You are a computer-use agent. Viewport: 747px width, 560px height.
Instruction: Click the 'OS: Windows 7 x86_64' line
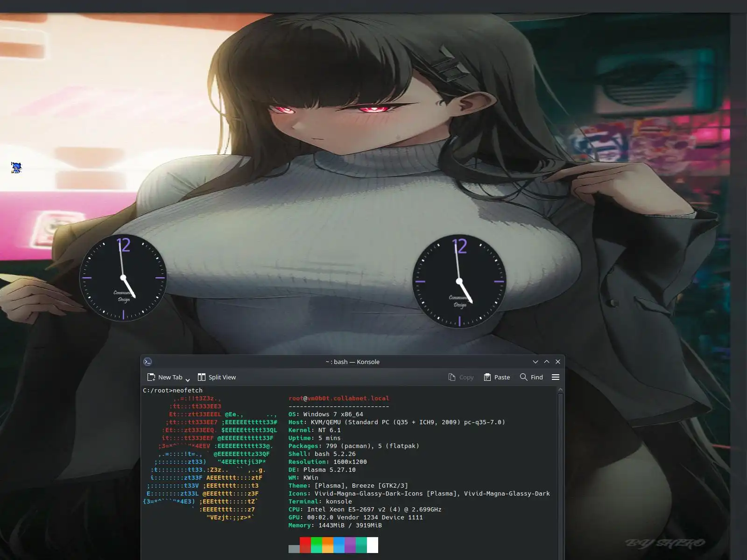[326, 414]
